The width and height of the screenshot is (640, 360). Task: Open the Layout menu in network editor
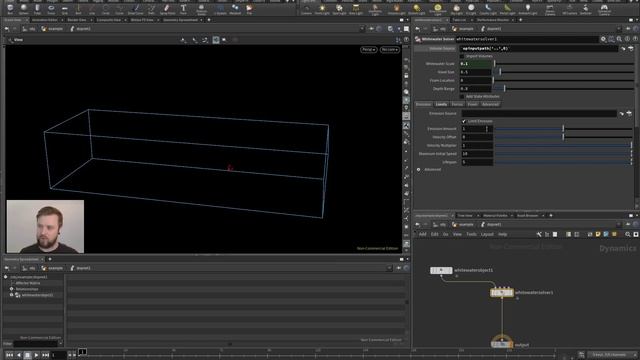(487, 234)
